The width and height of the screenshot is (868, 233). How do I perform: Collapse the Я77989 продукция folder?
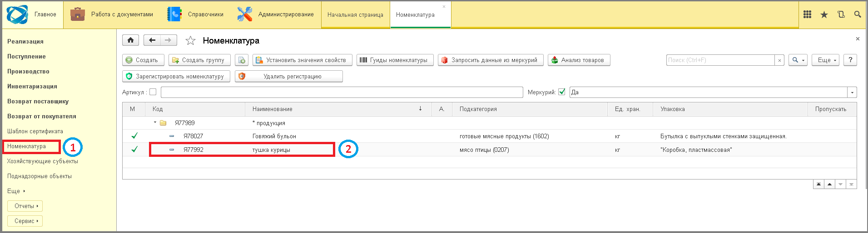(155, 122)
